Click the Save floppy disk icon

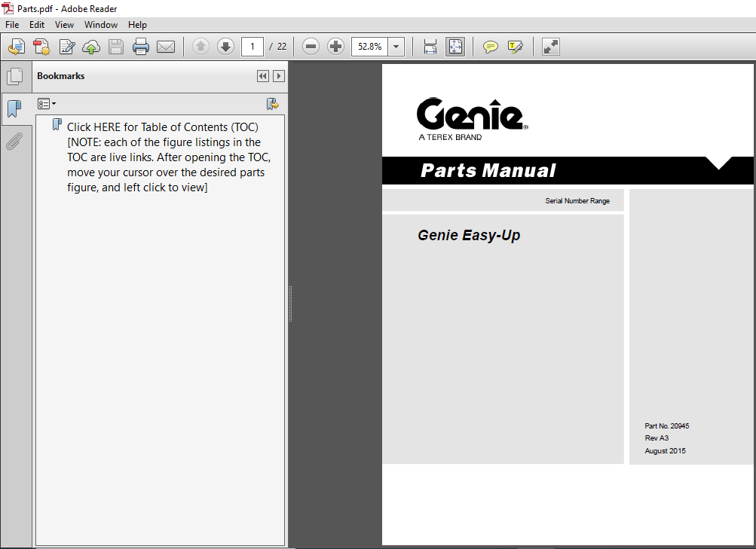(x=116, y=47)
